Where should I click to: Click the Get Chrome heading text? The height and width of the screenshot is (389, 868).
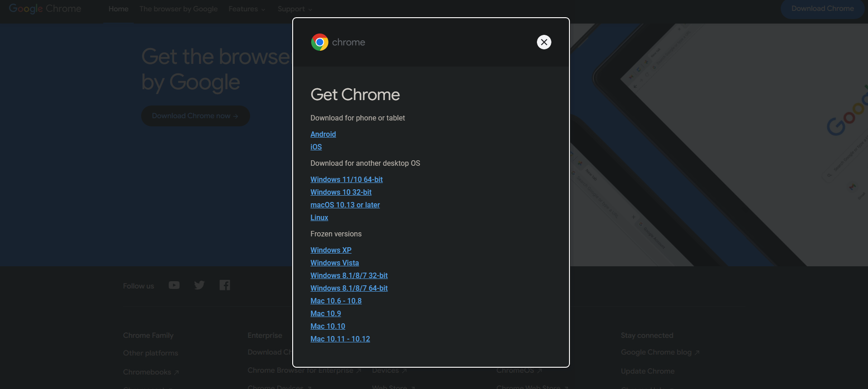pyautogui.click(x=355, y=95)
